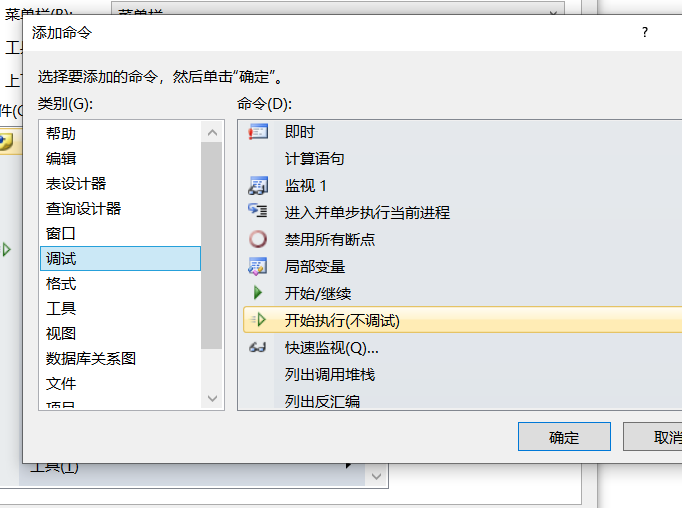The width and height of the screenshot is (682, 508).
Task: Click the category list's down scroll arrow
Action: click(x=212, y=398)
